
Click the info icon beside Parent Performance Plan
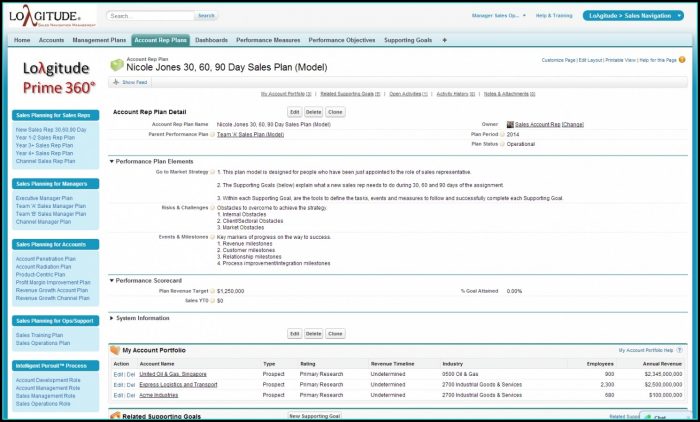212,134
